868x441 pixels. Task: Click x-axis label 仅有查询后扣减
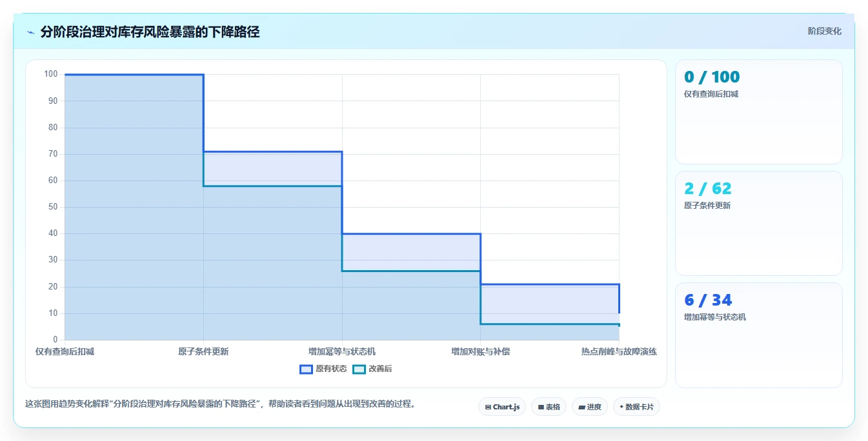click(65, 351)
